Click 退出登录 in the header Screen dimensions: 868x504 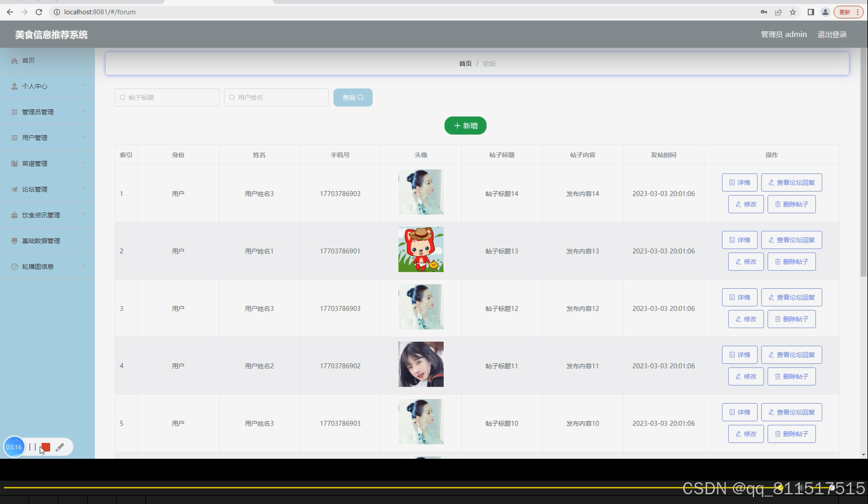point(832,34)
